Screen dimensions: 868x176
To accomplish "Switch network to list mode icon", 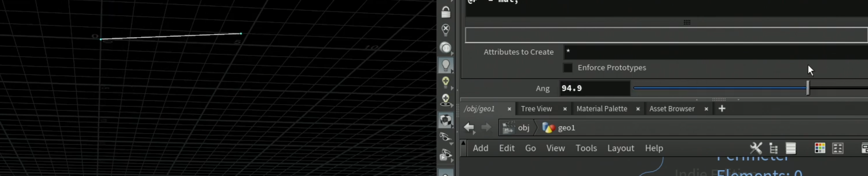I will point(790,148).
